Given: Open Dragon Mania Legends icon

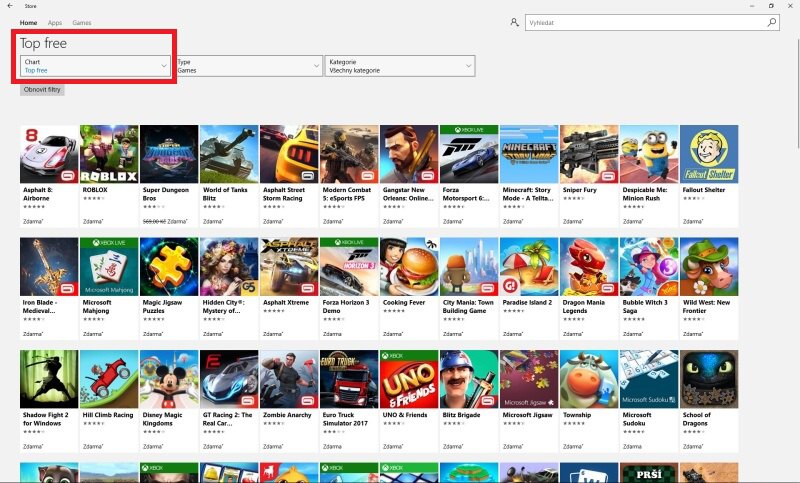Looking at the screenshot, I should pyautogui.click(x=589, y=266).
